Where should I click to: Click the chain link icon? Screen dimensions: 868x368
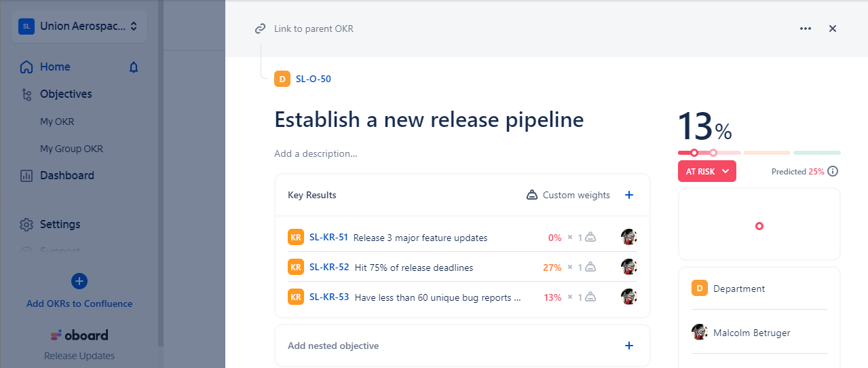tap(260, 29)
